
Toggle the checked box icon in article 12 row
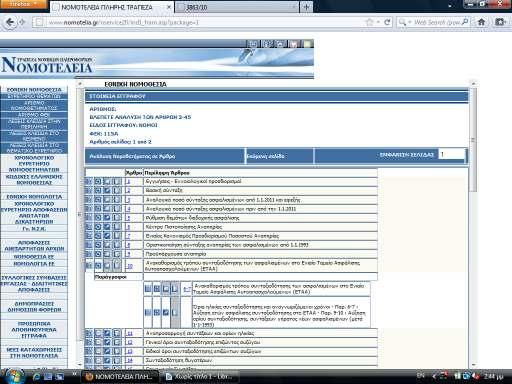click(x=107, y=342)
